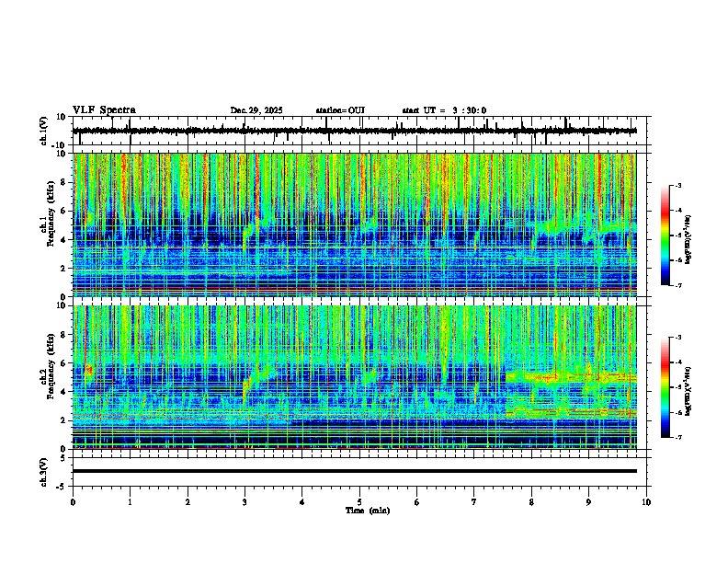Viewport: 728px width, 563px height.
Task: Click the ch.2 color bar PSD units label
Action: [688, 391]
